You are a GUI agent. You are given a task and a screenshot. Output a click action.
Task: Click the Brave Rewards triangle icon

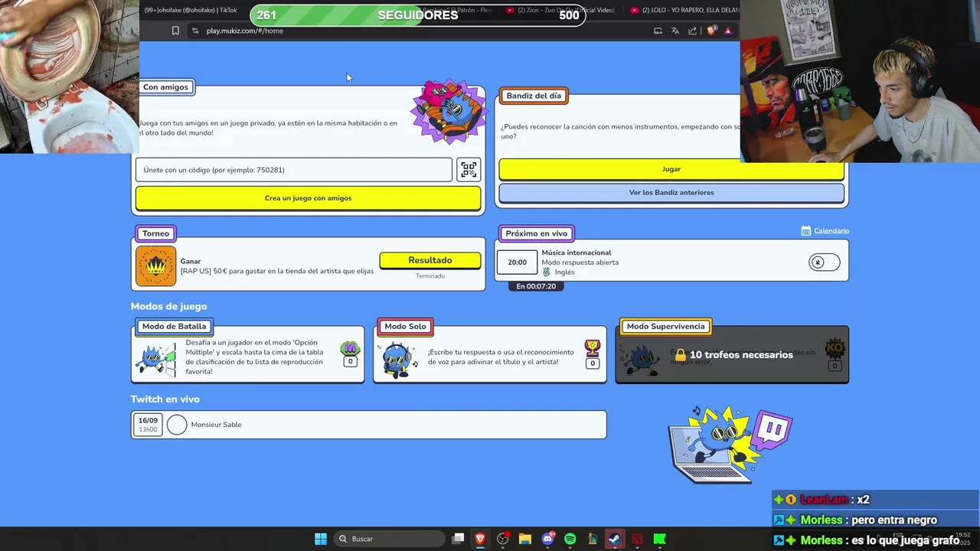[728, 31]
